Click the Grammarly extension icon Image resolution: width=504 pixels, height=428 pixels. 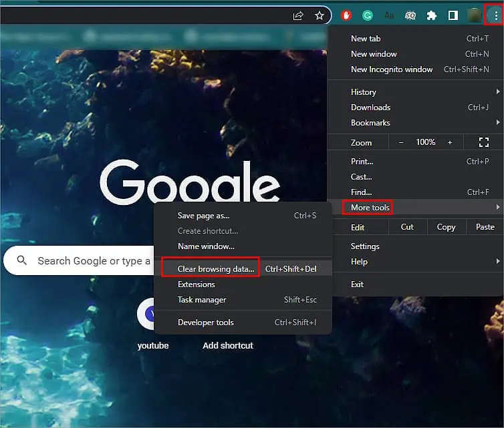pyautogui.click(x=368, y=15)
